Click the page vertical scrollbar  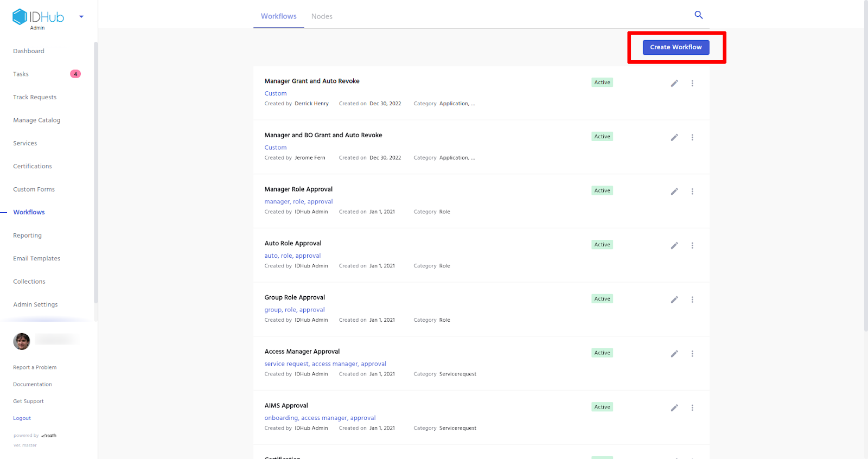click(x=865, y=163)
